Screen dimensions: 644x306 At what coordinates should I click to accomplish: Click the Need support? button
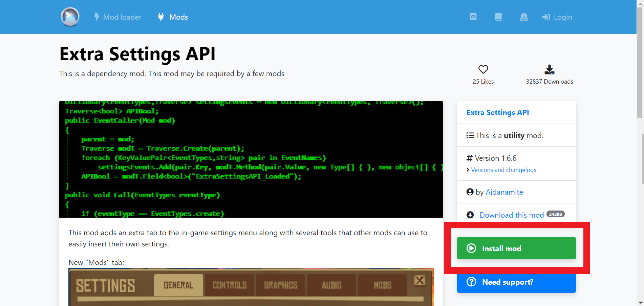tap(516, 282)
